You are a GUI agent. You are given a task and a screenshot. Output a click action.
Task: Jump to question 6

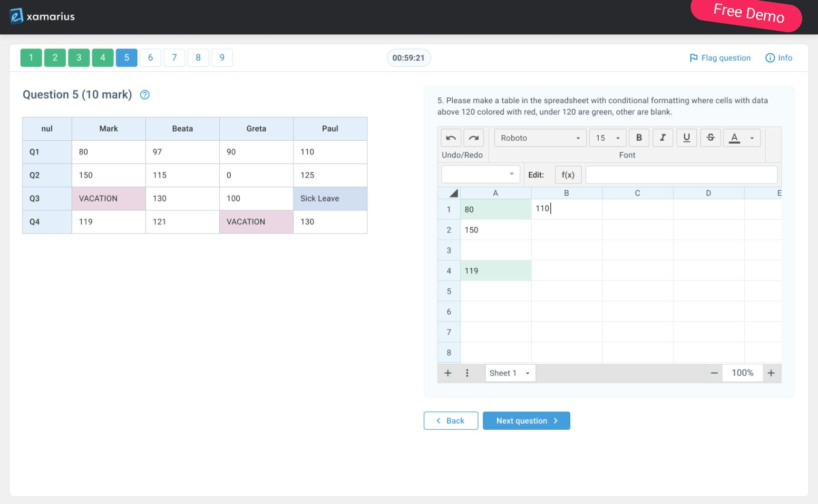tap(150, 58)
